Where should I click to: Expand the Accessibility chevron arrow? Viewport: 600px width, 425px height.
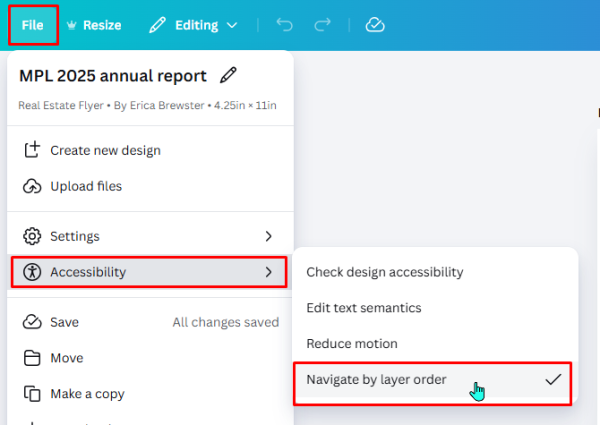pyautogui.click(x=269, y=272)
